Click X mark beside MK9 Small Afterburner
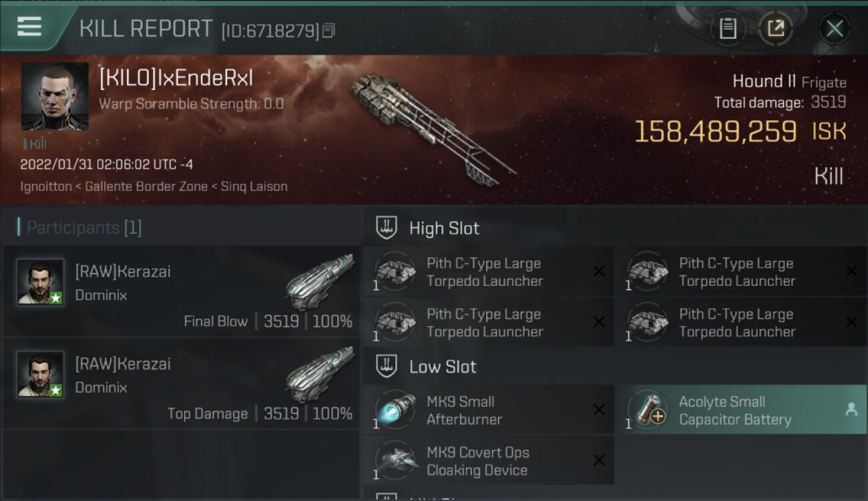The image size is (868, 501). pos(599,409)
